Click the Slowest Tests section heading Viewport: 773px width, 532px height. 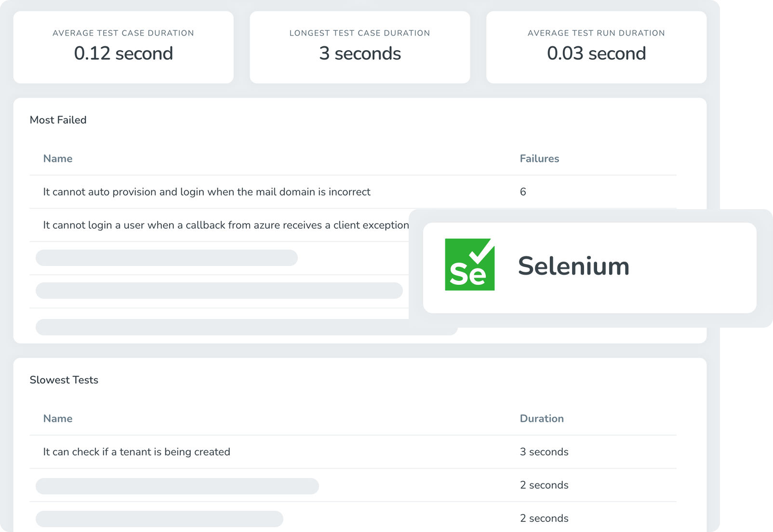[64, 380]
